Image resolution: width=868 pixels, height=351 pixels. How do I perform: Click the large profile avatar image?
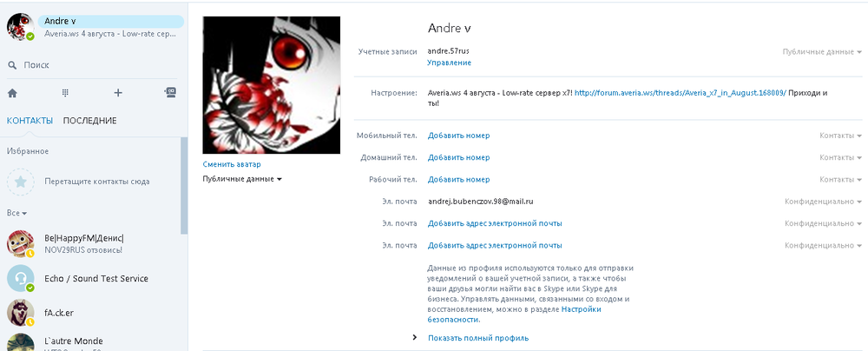click(271, 85)
